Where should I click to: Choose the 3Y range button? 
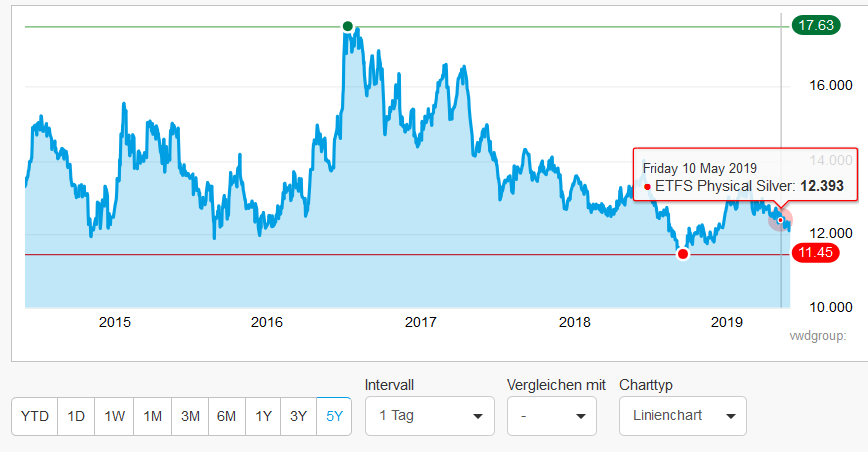click(x=298, y=417)
